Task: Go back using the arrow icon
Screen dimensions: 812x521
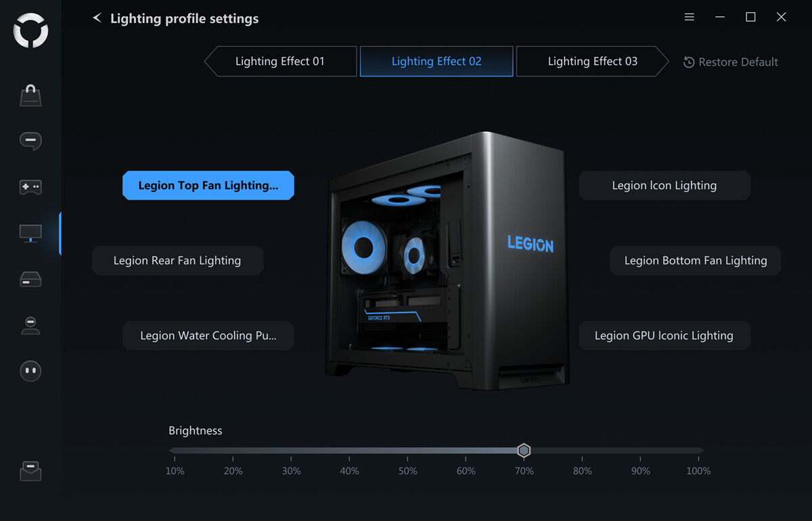Action: [97, 18]
